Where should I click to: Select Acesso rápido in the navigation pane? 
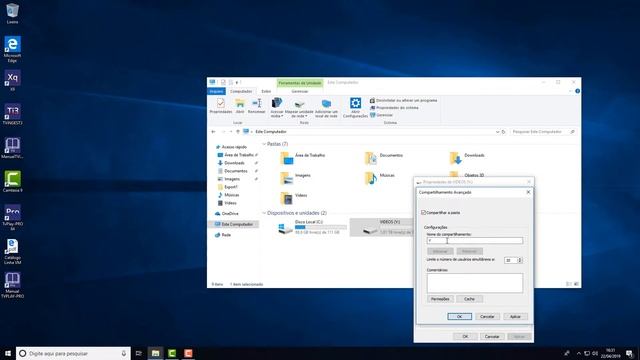click(231, 147)
